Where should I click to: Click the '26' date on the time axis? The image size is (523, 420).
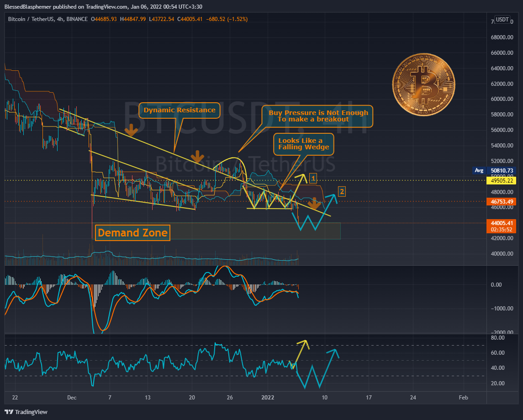click(x=229, y=397)
